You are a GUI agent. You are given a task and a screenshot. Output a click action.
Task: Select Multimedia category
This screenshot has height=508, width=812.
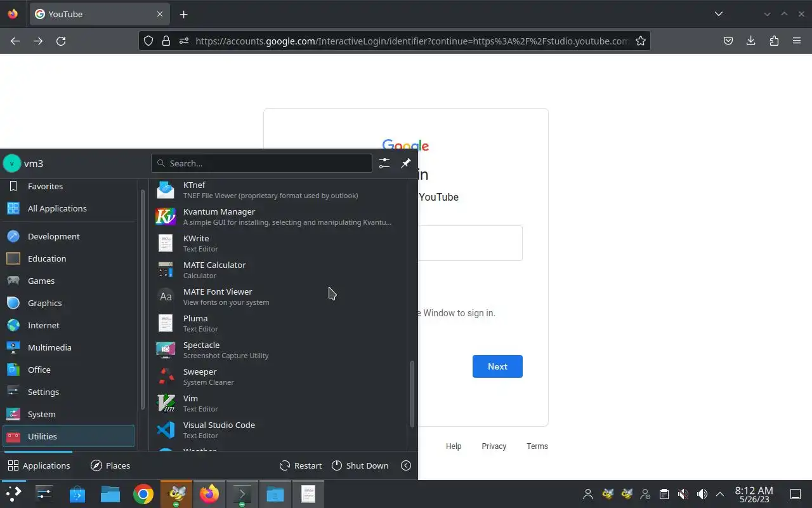pos(69,347)
